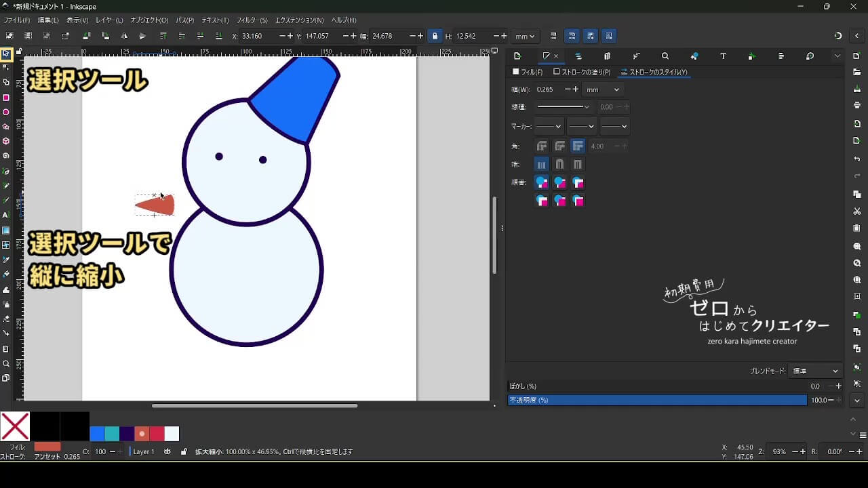Click the Print icon in the right toolbar
The width and height of the screenshot is (868, 488).
pyautogui.click(x=857, y=105)
